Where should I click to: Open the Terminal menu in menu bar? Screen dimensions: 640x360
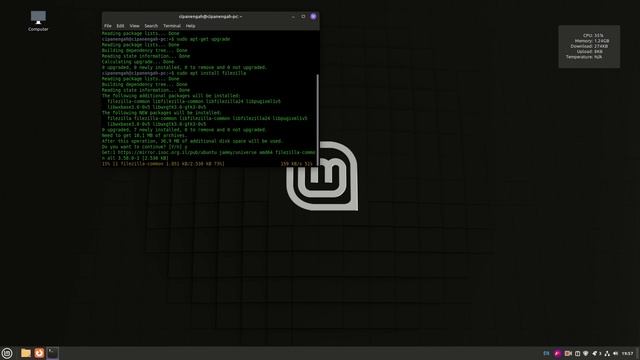pos(172,26)
